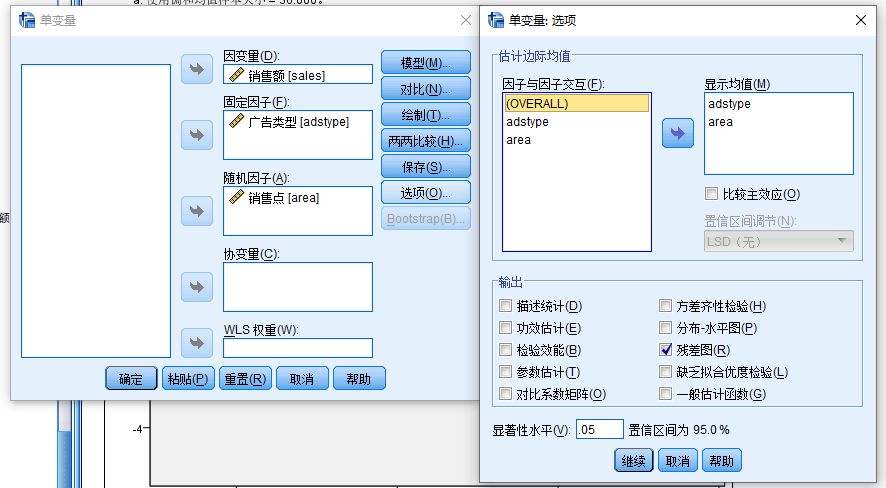Viewport: 886px width, 488px height.
Task: Select (OVERALL) in 因子与因子交互 list
Action: (576, 103)
